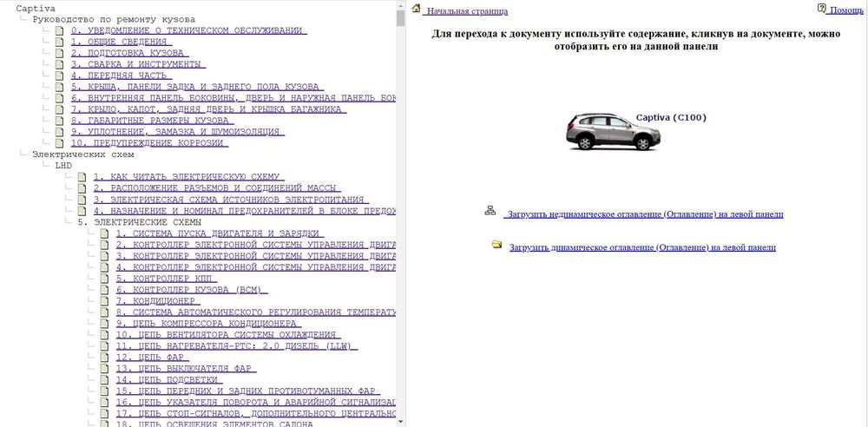The image size is (868, 427).
Task: Open 5. КРЫША, ПАНЕЛИ ЗАДКА И ЗАДНЕГО ПОЛА КУЗОВА
Action: click(197, 87)
